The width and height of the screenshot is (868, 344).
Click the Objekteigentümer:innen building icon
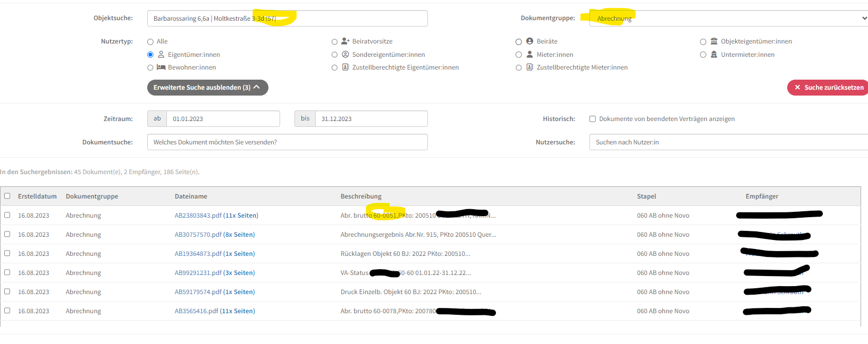point(714,41)
